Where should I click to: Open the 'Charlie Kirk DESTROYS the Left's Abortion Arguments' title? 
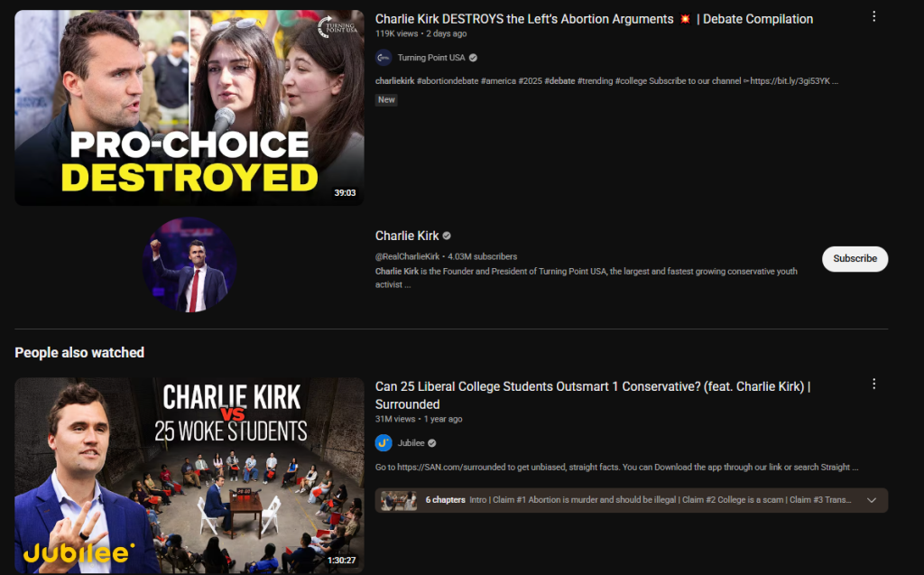coord(594,19)
